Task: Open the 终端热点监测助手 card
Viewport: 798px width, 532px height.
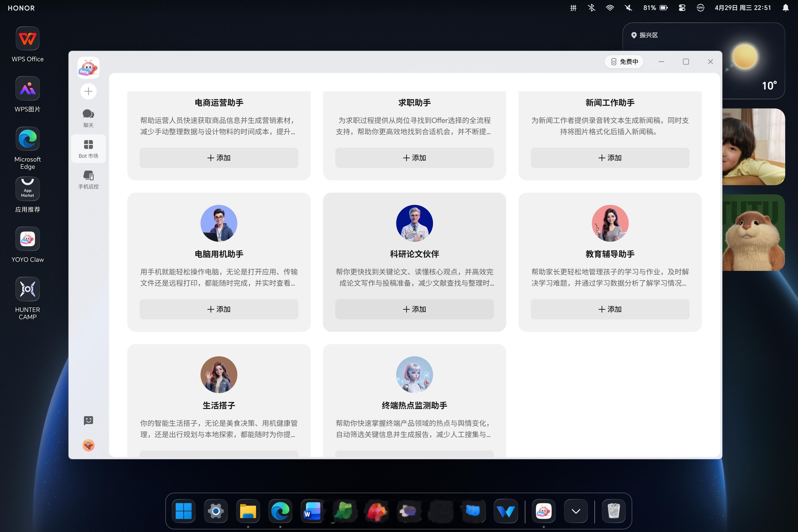Action: pos(414,400)
